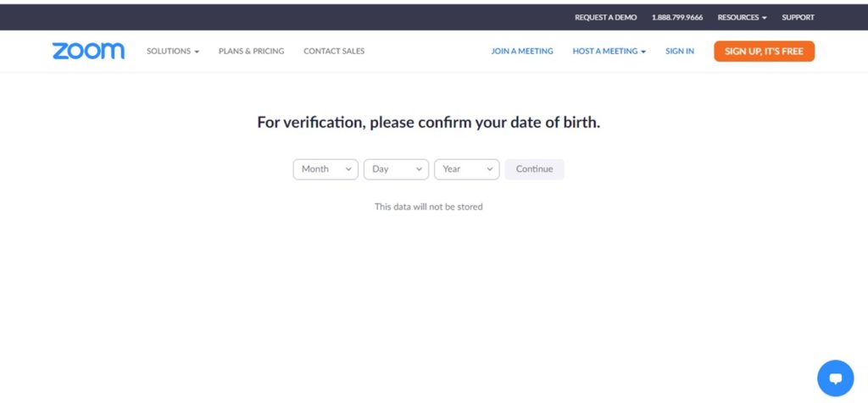The height and width of the screenshot is (403, 868).
Task: Expand Host a Meeting dropdown
Action: (x=609, y=51)
